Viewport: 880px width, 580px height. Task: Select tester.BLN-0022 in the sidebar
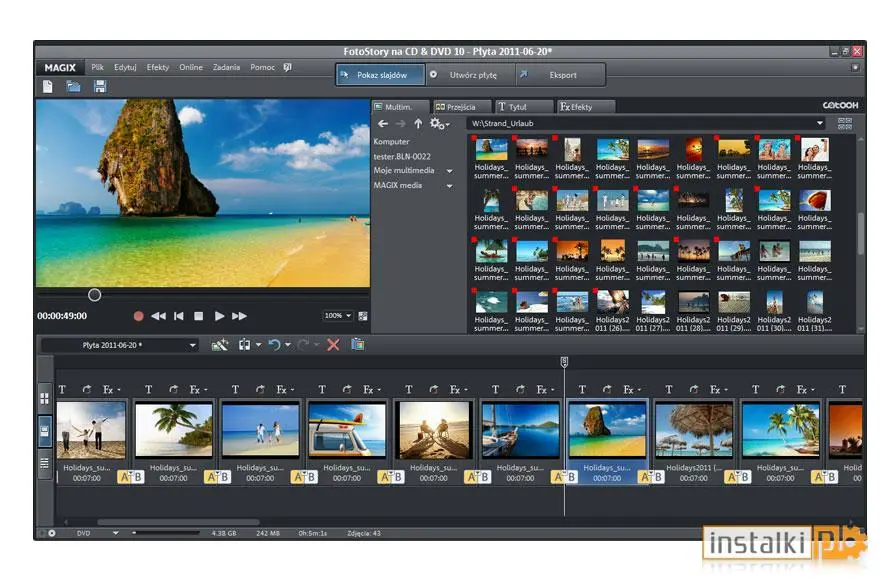pos(402,157)
